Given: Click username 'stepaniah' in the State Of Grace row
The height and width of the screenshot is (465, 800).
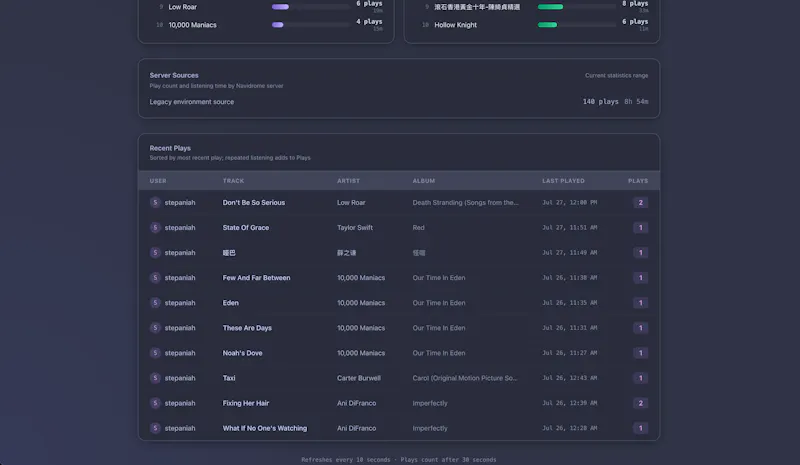Looking at the screenshot, I should click(x=180, y=228).
